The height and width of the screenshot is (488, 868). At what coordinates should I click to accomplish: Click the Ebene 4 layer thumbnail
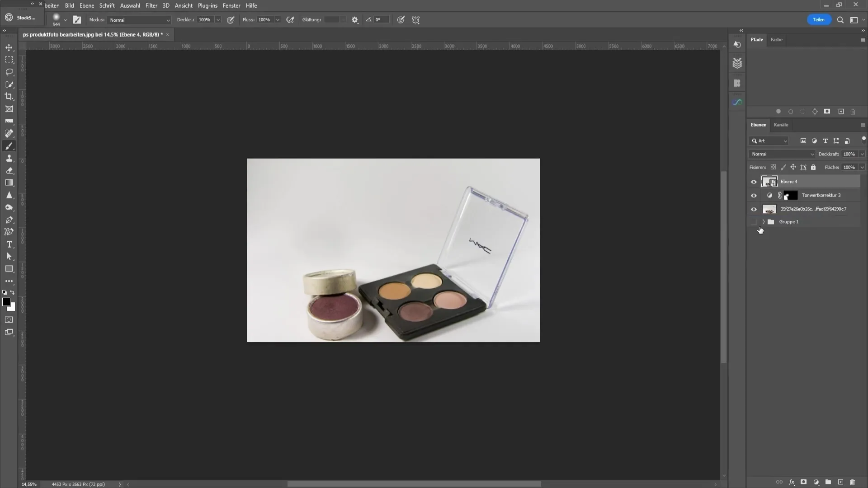769,182
